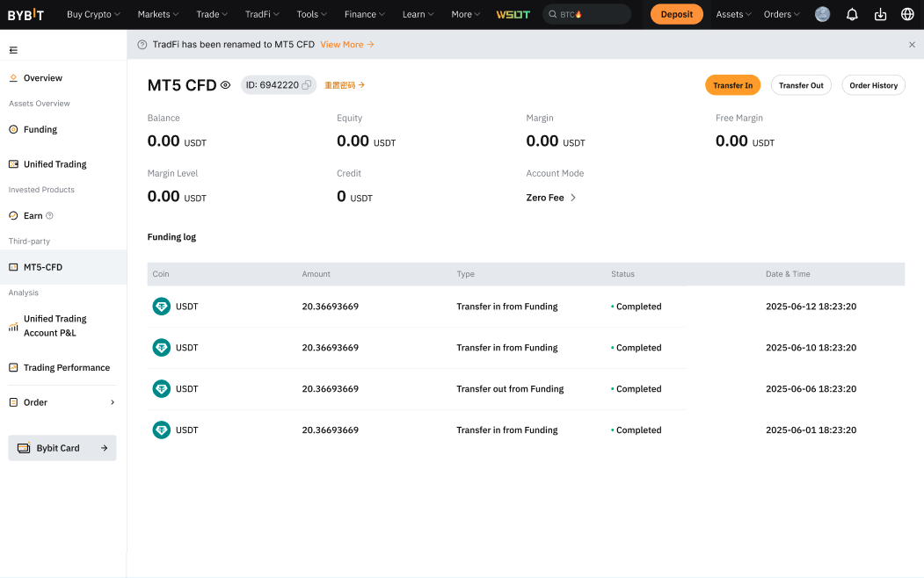Screen dimensions: 924x578
Task: Click USDT coin icon in 2025-06-06 row
Action: point(162,389)
